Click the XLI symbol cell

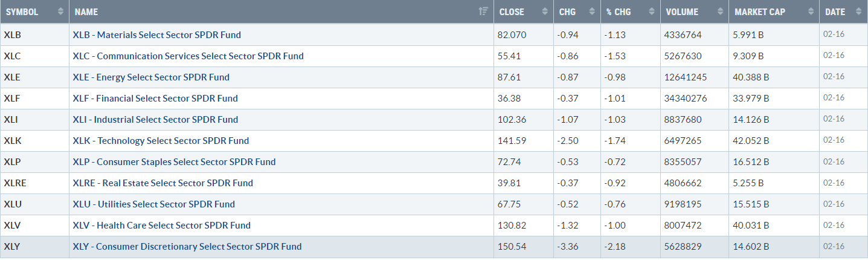click(x=34, y=120)
